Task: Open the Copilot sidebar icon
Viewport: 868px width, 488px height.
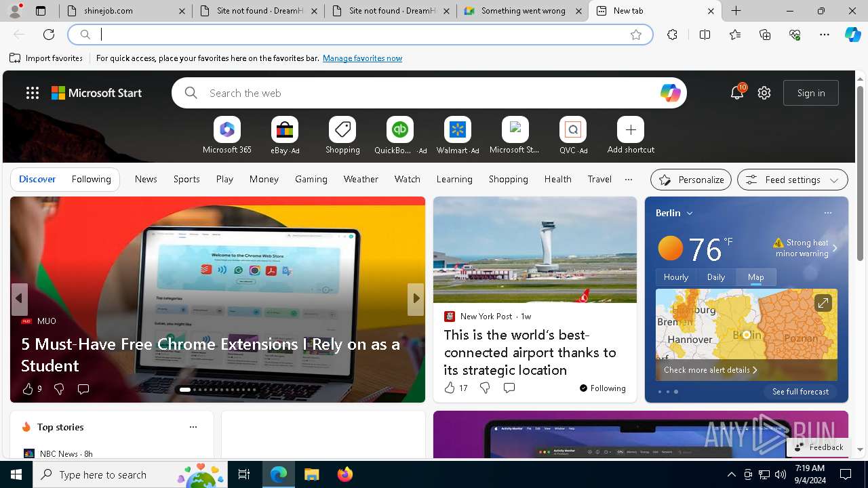Action: coord(852,35)
